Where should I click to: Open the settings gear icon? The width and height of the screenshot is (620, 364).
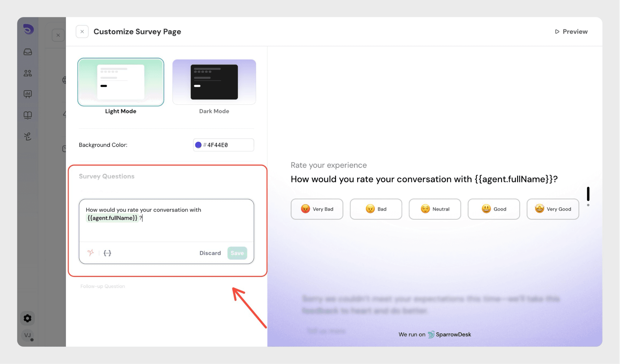point(28,318)
